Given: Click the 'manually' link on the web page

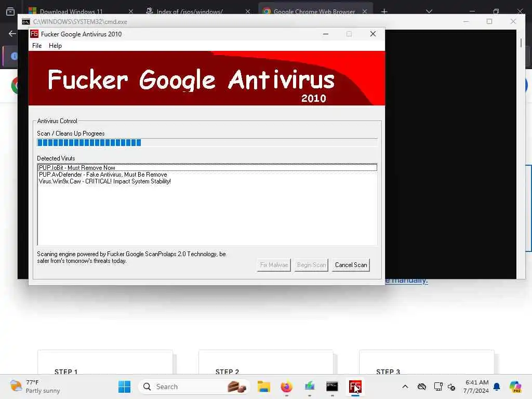Looking at the screenshot, I should pos(406,281).
